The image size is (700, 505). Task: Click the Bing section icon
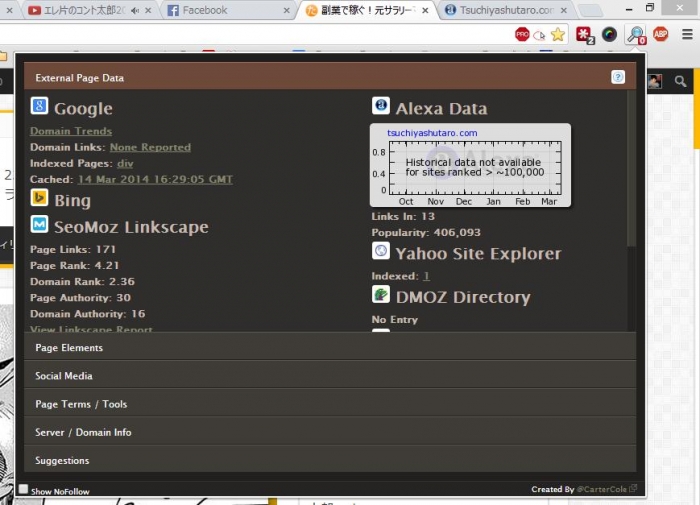coord(39,197)
